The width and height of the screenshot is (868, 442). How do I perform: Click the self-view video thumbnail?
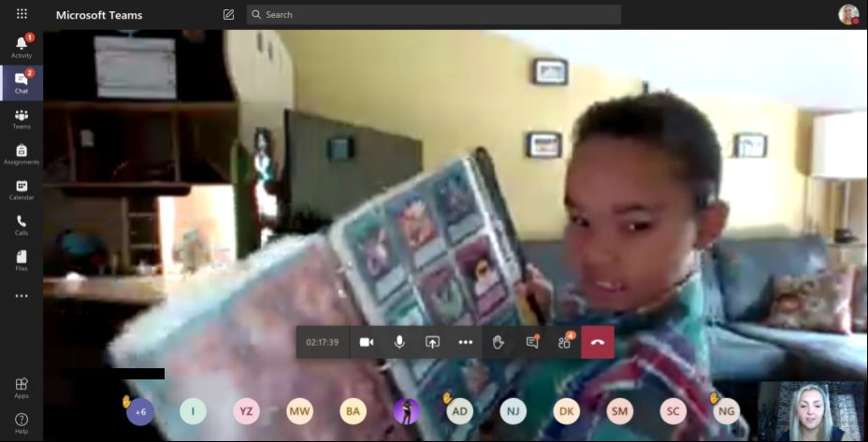coord(811,411)
